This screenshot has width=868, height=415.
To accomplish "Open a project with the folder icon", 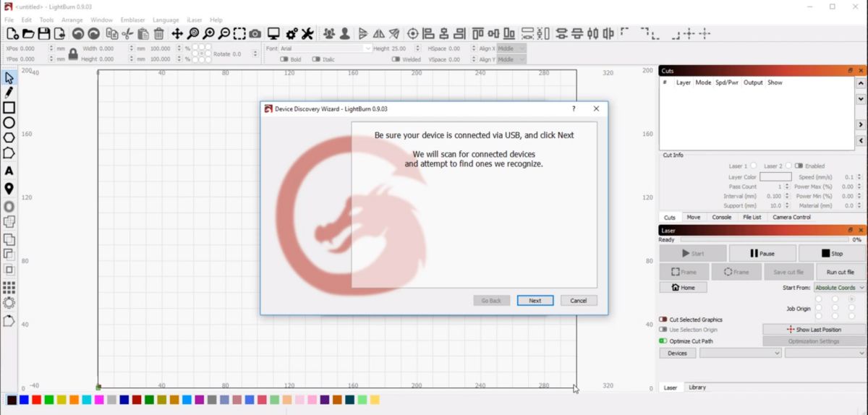I will [x=28, y=33].
